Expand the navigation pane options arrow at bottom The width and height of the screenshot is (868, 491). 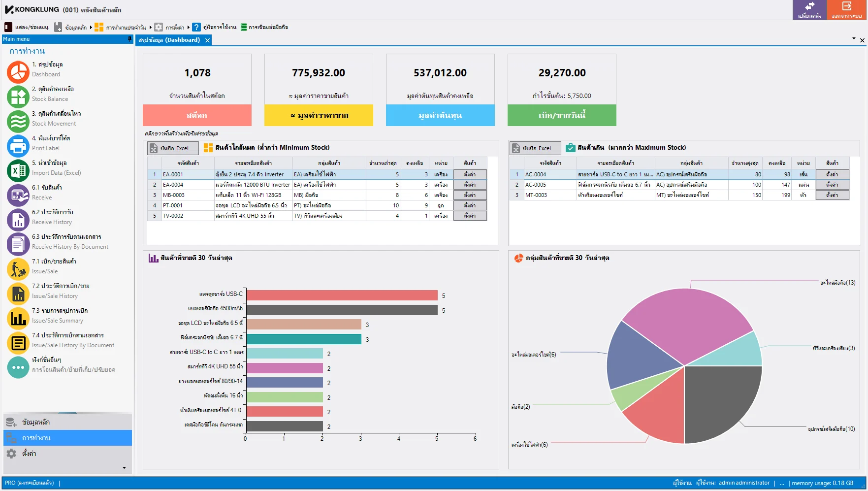click(124, 468)
